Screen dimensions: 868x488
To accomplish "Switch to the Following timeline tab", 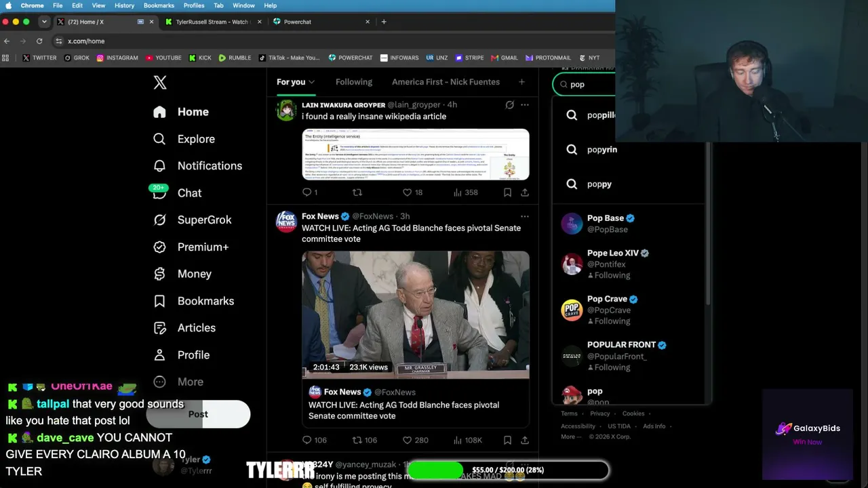I will (354, 82).
